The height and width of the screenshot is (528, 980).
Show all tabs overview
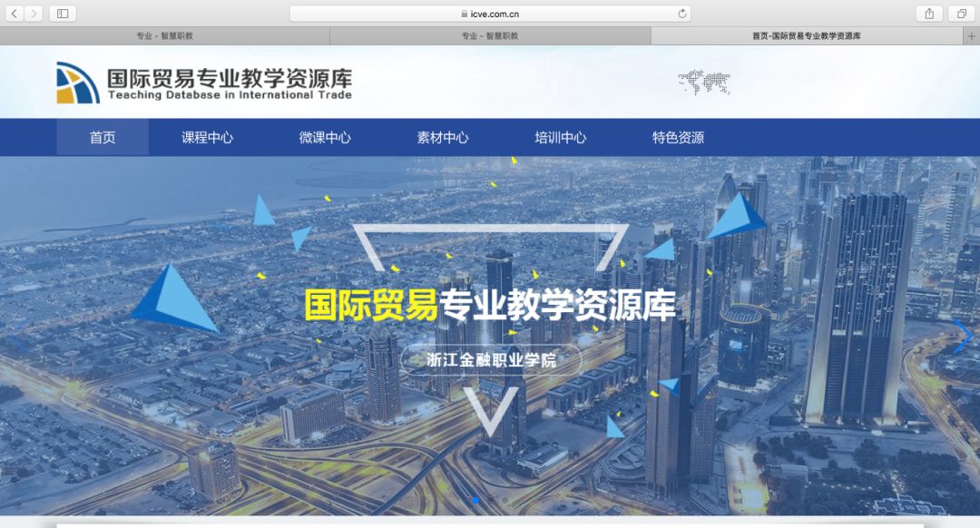(x=961, y=14)
